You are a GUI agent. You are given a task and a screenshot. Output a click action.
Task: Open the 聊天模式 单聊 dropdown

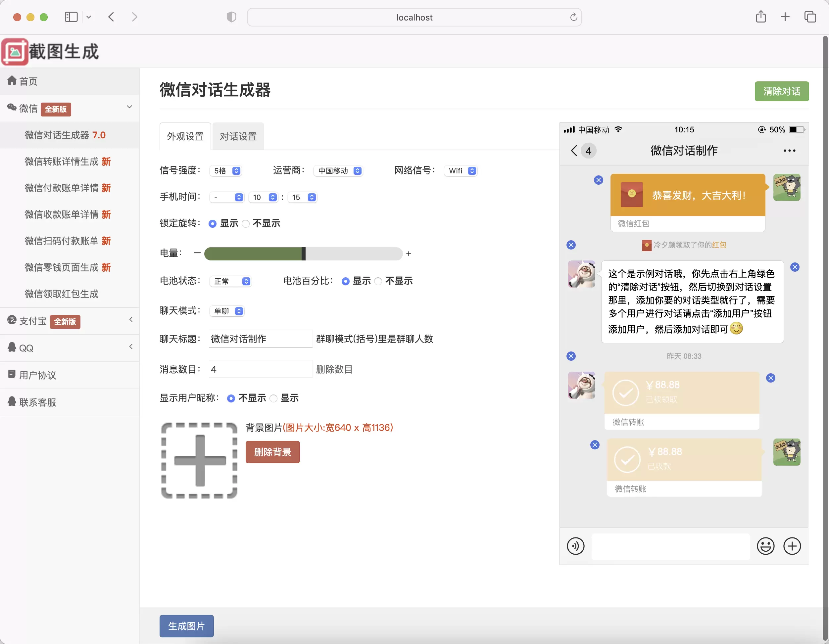[227, 311]
